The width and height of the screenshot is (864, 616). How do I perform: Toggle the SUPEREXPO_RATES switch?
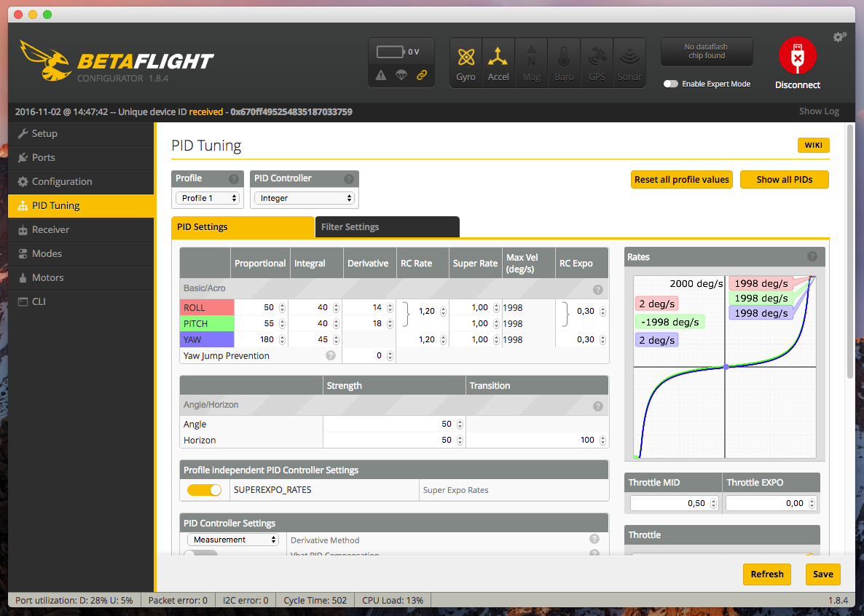click(205, 490)
